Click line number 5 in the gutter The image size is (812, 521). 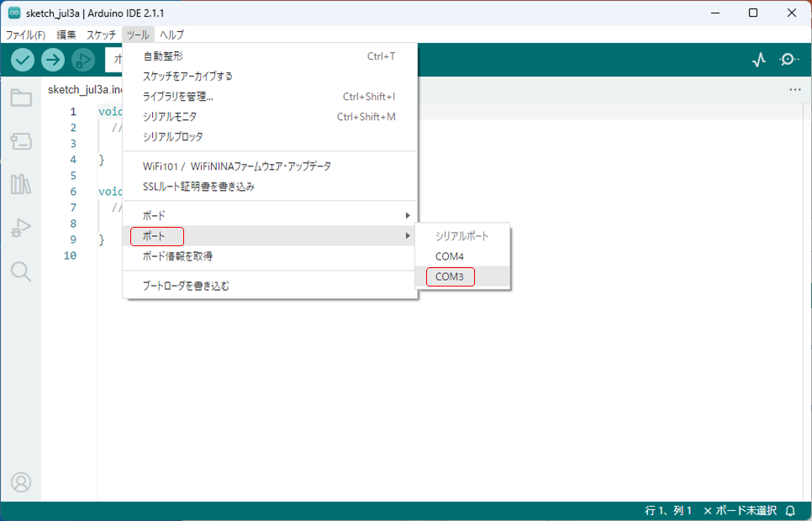click(x=73, y=176)
